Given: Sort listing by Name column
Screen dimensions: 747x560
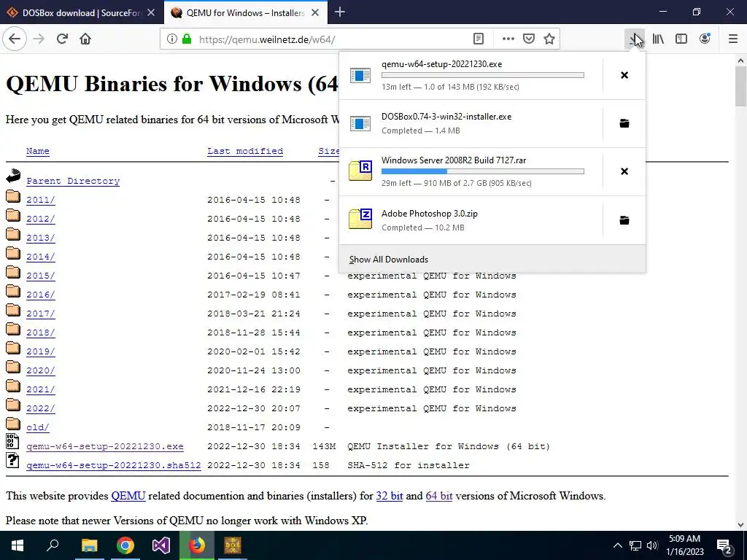Looking at the screenshot, I should pyautogui.click(x=38, y=151).
